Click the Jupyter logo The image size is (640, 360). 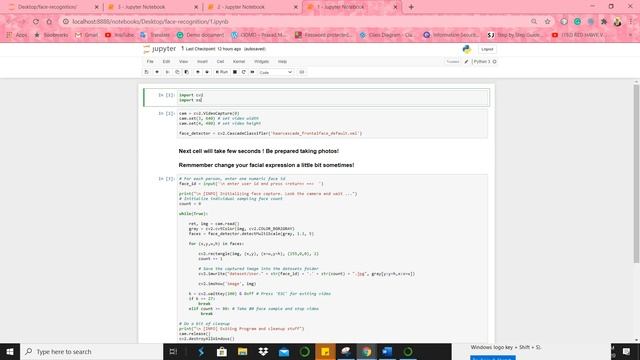(160, 49)
